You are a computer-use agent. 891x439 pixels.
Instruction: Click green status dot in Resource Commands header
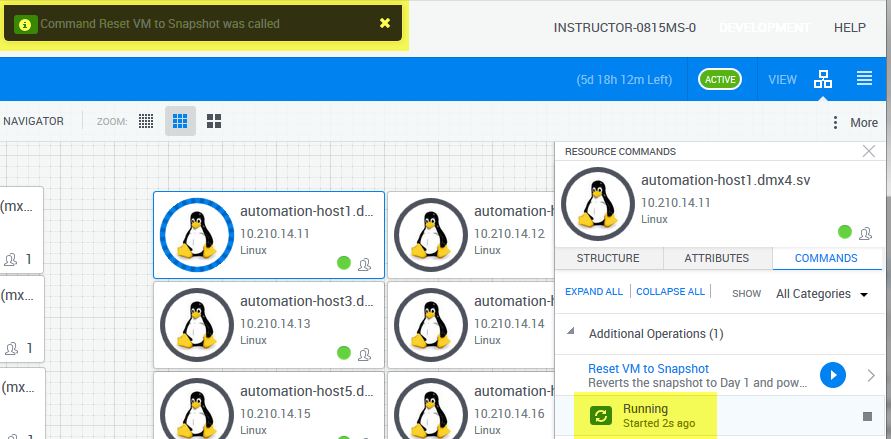tap(845, 231)
